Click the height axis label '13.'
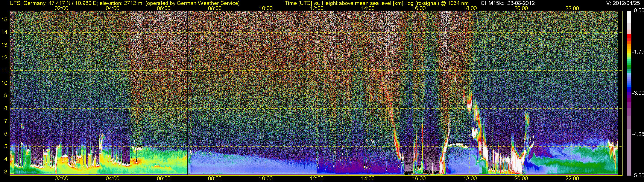Screen dimensions: 644x182 (5, 45)
